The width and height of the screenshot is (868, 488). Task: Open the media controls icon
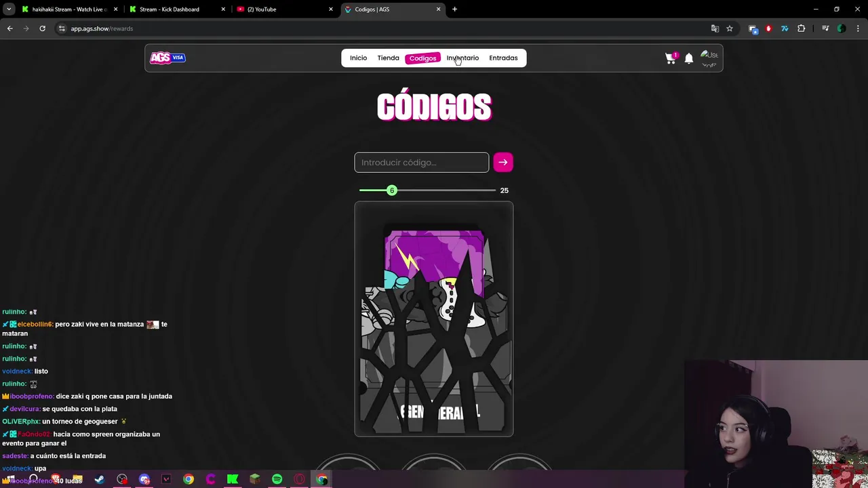click(x=825, y=28)
